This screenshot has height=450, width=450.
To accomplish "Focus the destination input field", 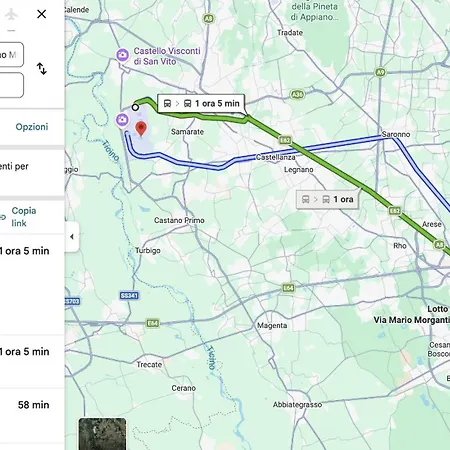I will [11, 85].
